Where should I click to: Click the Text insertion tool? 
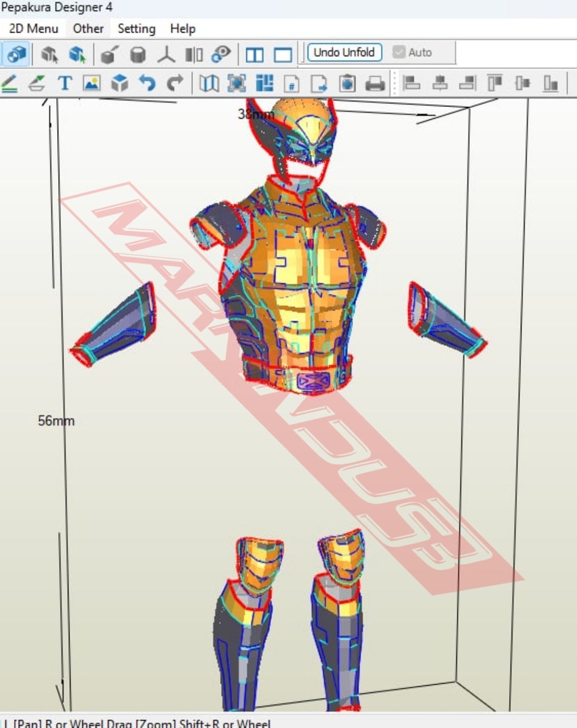64,83
